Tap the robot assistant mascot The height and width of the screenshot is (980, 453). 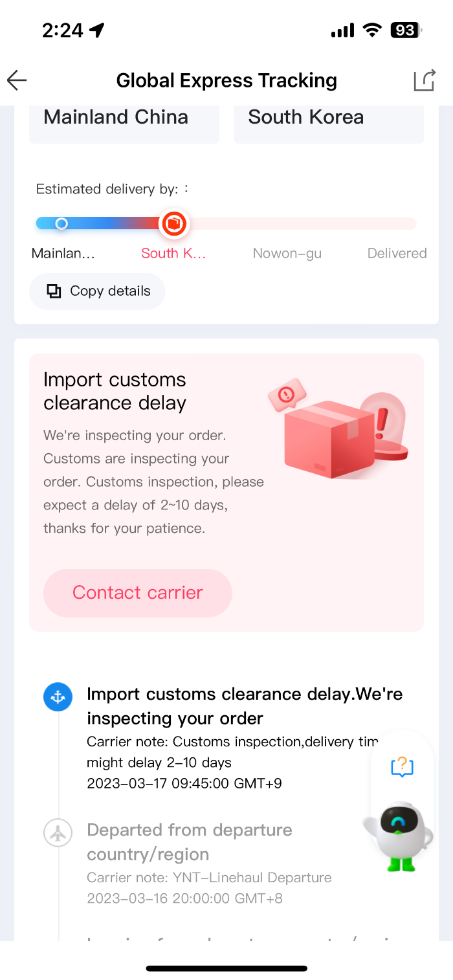397,836
